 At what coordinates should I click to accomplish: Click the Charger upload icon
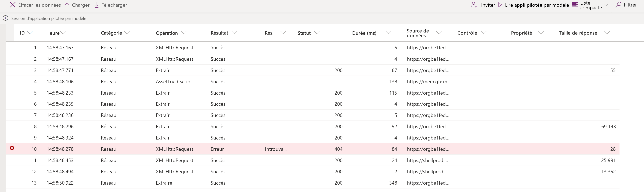pyautogui.click(x=67, y=5)
